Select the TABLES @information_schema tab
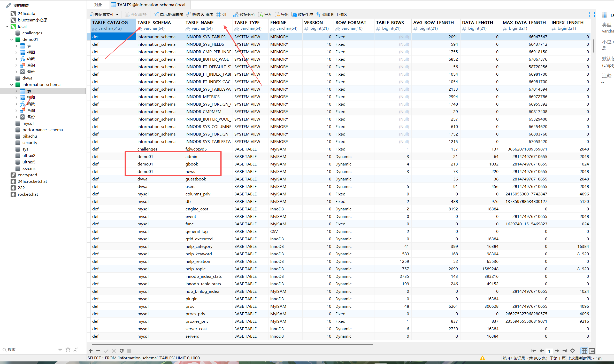 pyautogui.click(x=150, y=5)
